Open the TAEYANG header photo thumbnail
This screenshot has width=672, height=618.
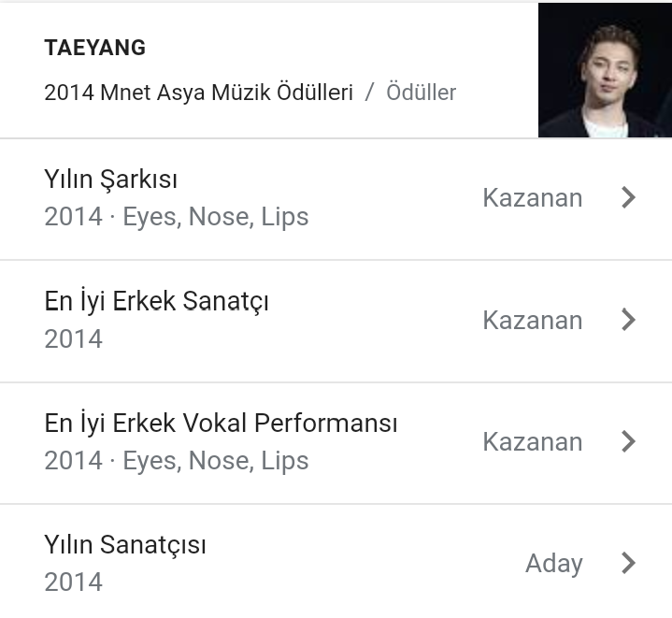[x=605, y=70]
